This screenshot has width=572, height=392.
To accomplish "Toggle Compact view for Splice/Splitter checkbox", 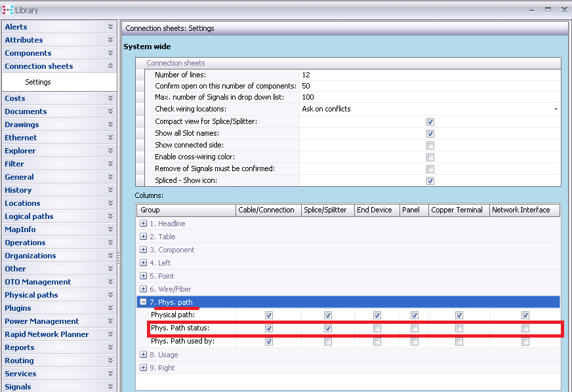I will (x=430, y=122).
